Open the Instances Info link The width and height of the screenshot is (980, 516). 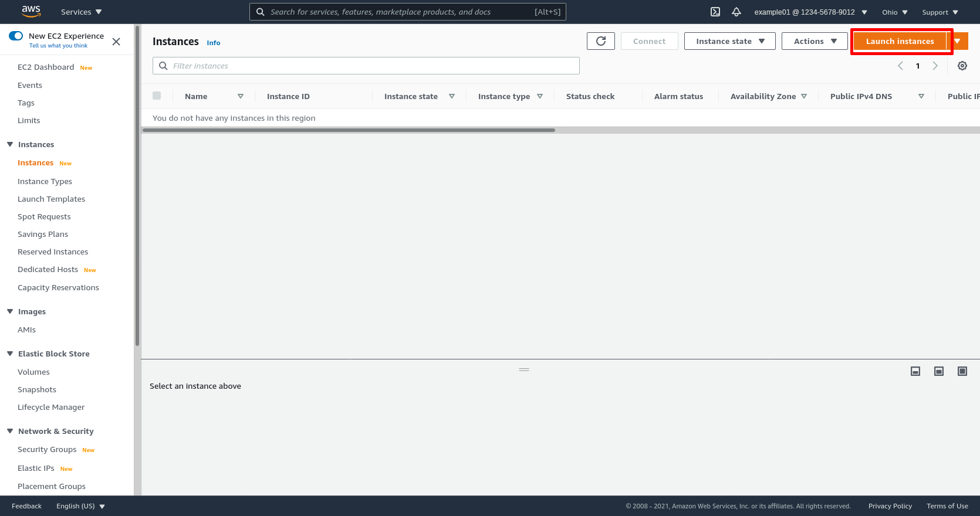point(214,43)
